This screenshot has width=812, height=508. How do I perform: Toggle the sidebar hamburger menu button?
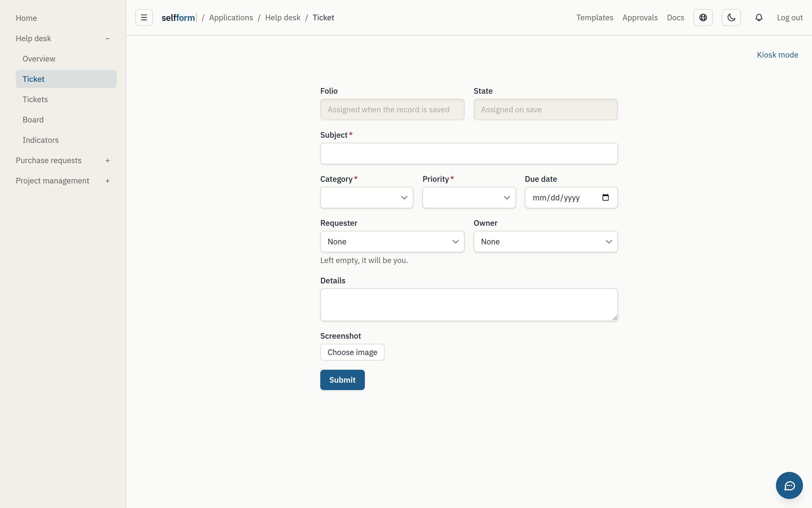point(144,17)
